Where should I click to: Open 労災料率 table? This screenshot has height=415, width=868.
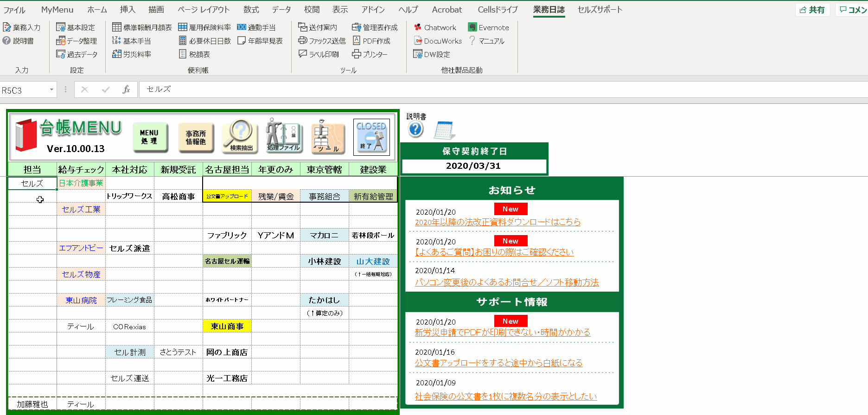[132, 54]
